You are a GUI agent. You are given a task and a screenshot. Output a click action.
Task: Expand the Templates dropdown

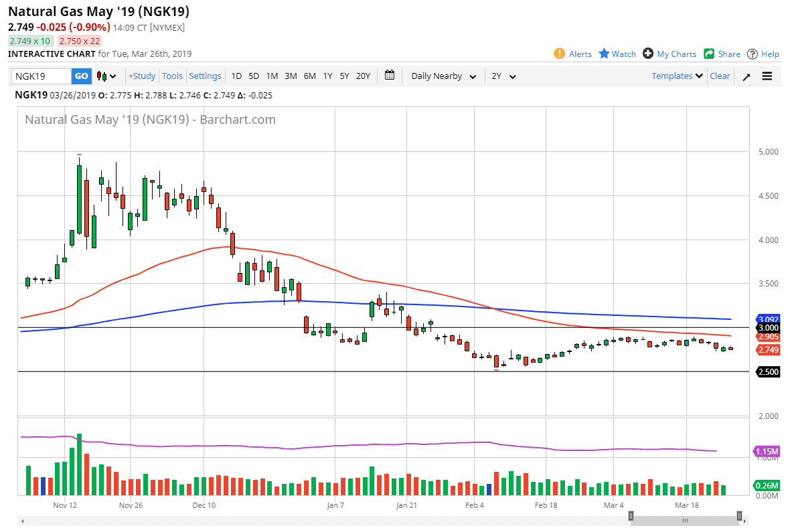click(678, 76)
